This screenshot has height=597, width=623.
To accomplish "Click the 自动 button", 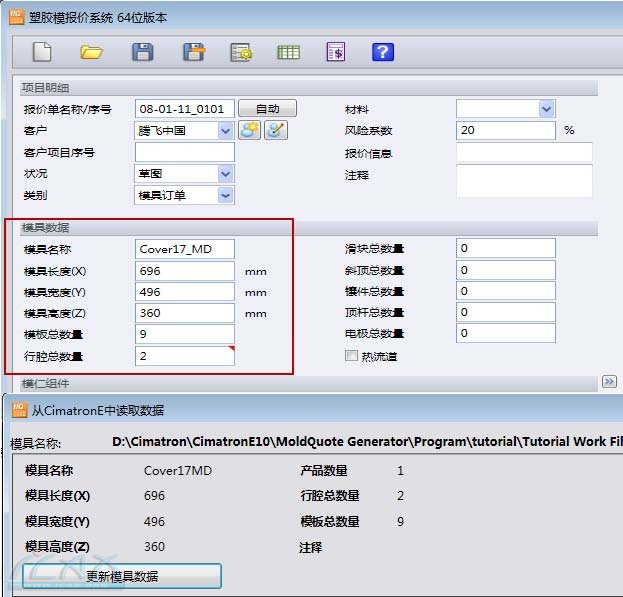I will pos(267,108).
